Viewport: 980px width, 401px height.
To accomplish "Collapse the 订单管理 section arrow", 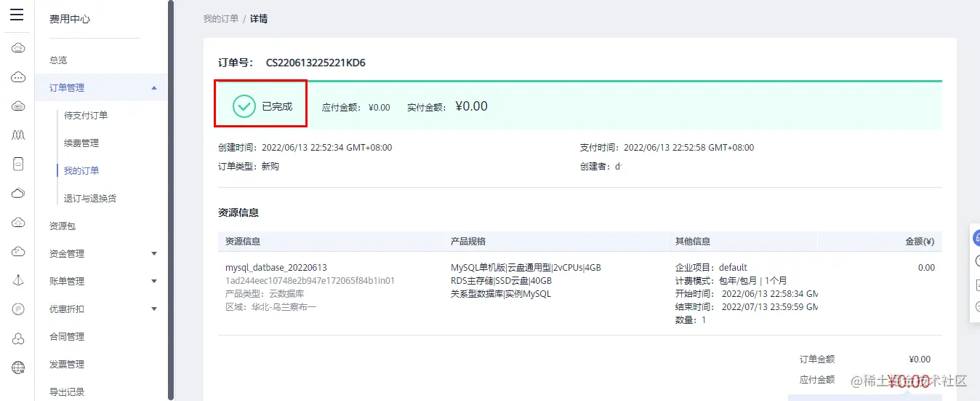I will point(153,88).
